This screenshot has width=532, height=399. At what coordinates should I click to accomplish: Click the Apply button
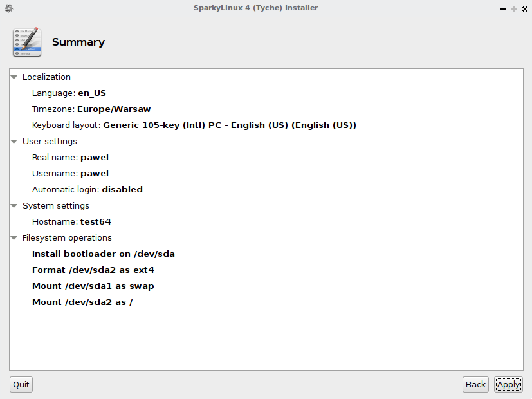point(508,384)
